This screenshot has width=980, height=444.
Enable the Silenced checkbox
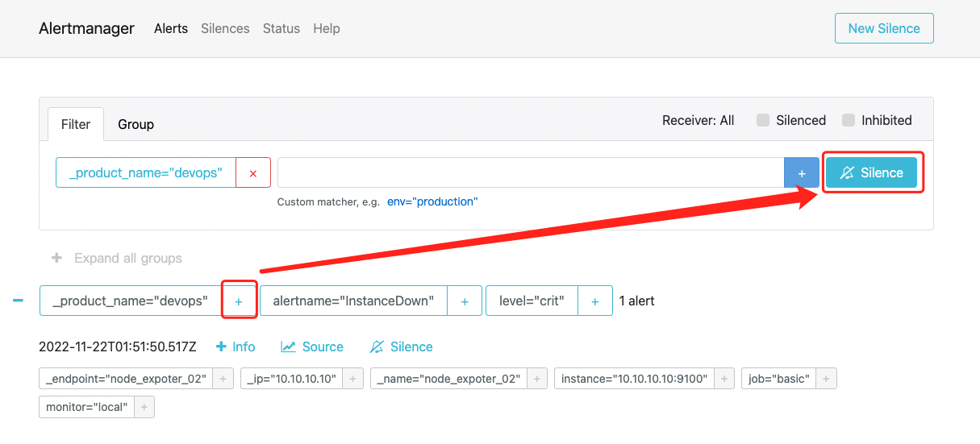click(763, 120)
